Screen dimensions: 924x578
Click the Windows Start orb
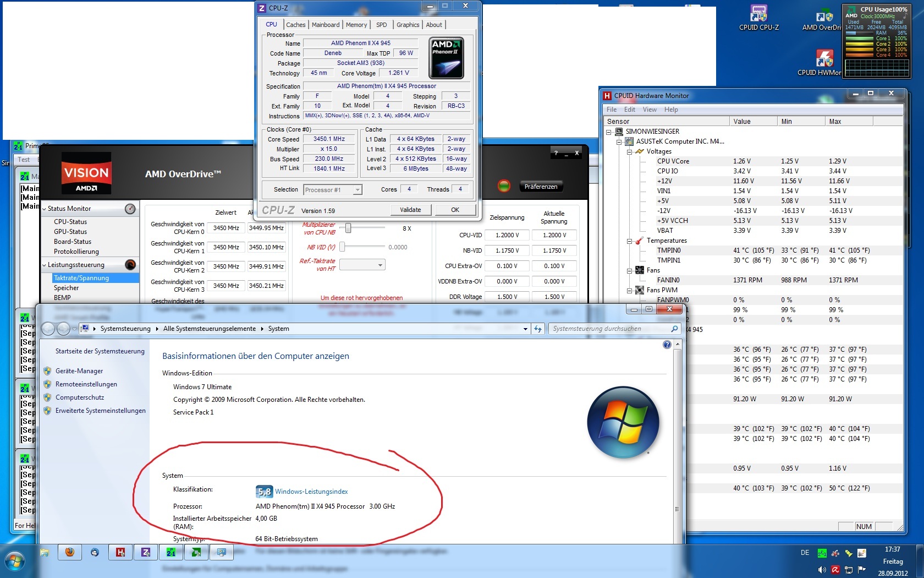[x=14, y=561]
